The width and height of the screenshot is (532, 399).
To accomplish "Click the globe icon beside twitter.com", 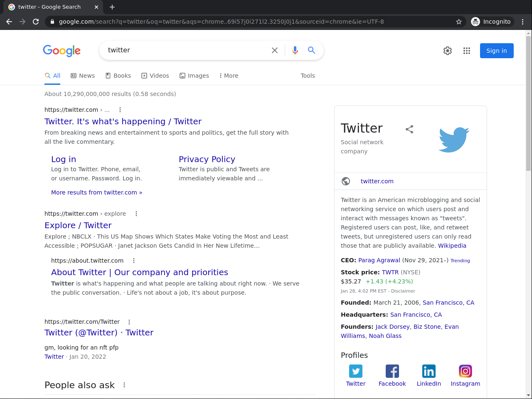I will pos(346,181).
